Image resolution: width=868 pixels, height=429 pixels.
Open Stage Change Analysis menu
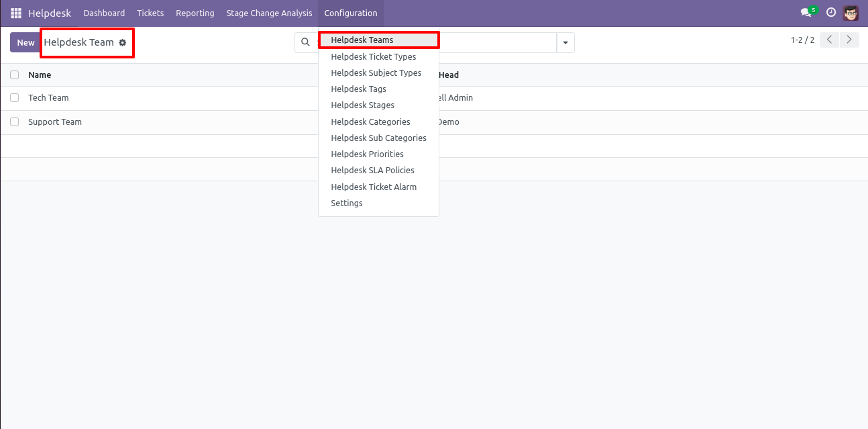coord(269,13)
